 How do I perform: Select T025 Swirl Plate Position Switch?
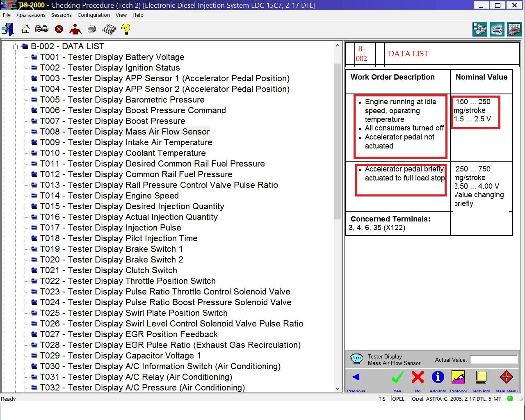(134, 313)
